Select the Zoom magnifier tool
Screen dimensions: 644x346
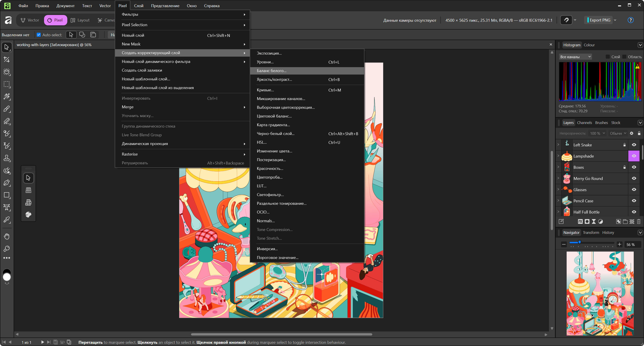coord(7,248)
